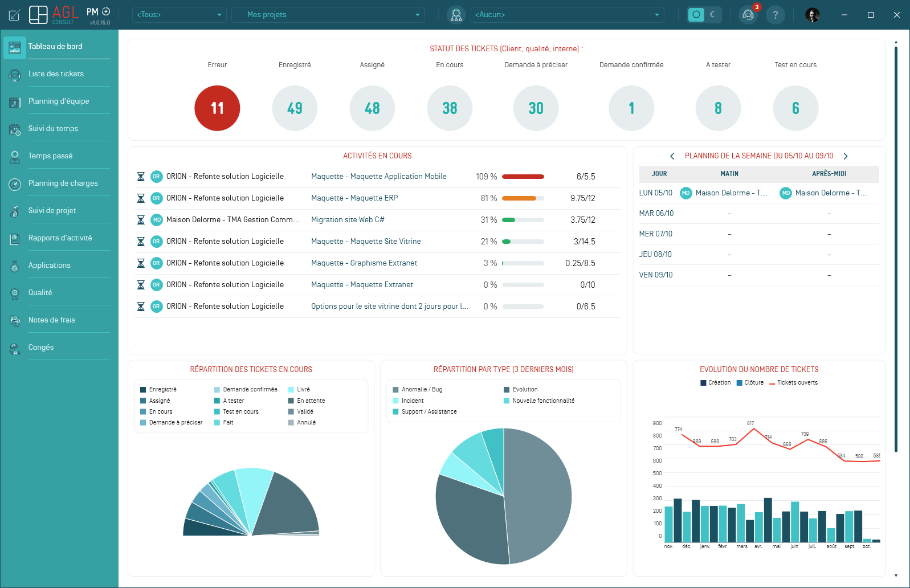910x588 pixels.
Task: Open the Migration site Web C# link
Action: pyautogui.click(x=348, y=220)
